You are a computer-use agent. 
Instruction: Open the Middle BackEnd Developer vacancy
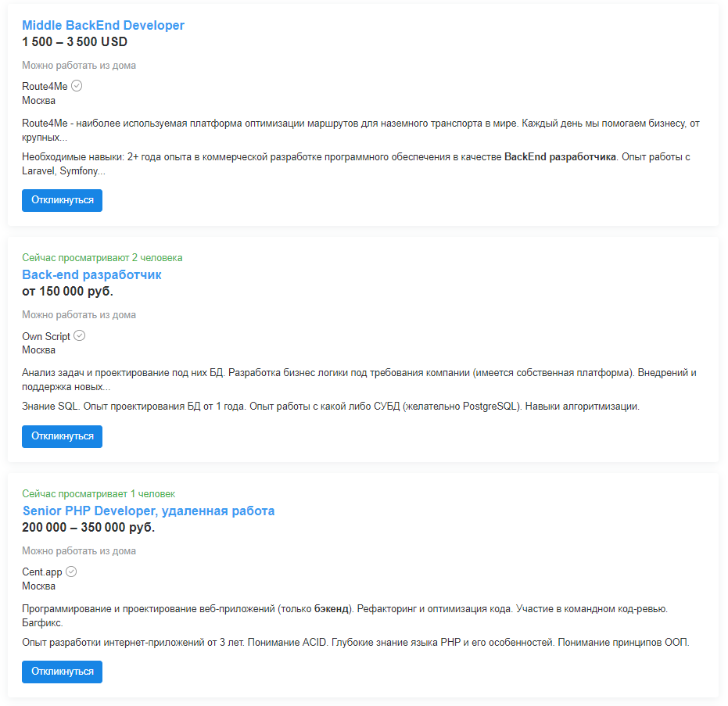click(103, 25)
